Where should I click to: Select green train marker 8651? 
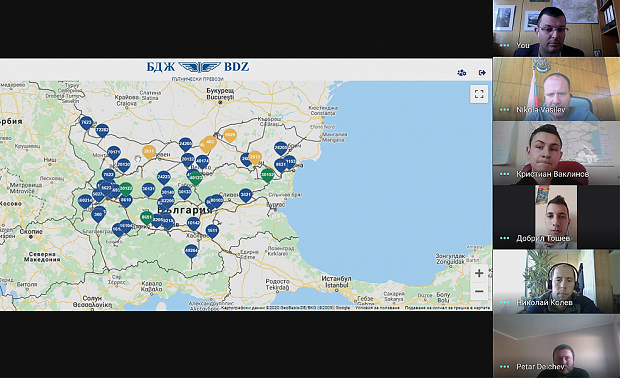click(x=146, y=218)
